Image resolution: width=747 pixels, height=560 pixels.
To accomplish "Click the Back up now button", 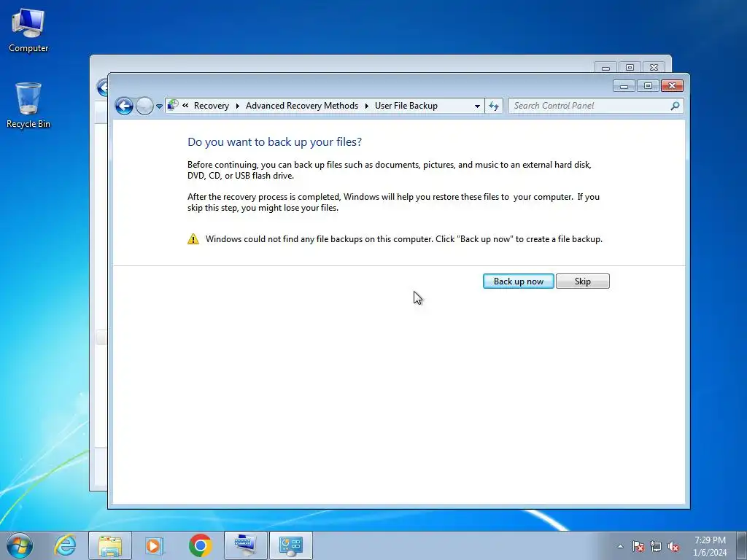I will point(519,281).
